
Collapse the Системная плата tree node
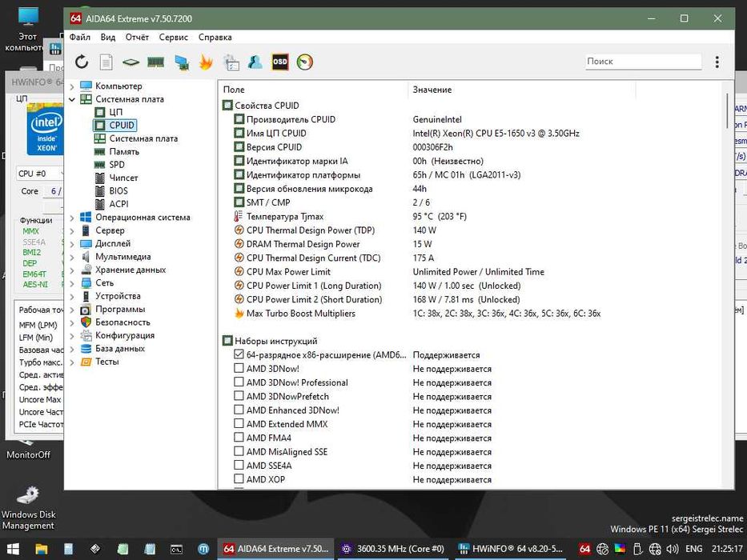click(72, 99)
